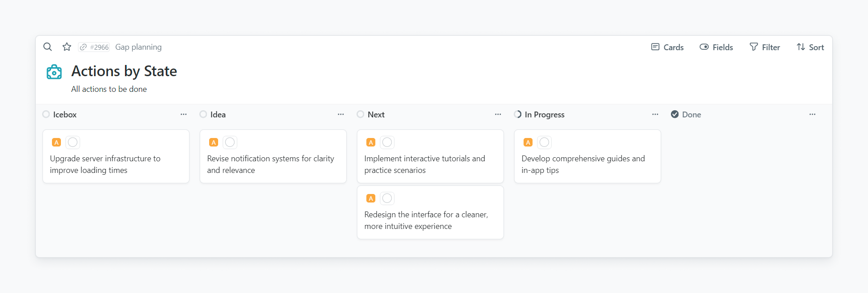
Task: Open the Fields menu
Action: coord(716,47)
